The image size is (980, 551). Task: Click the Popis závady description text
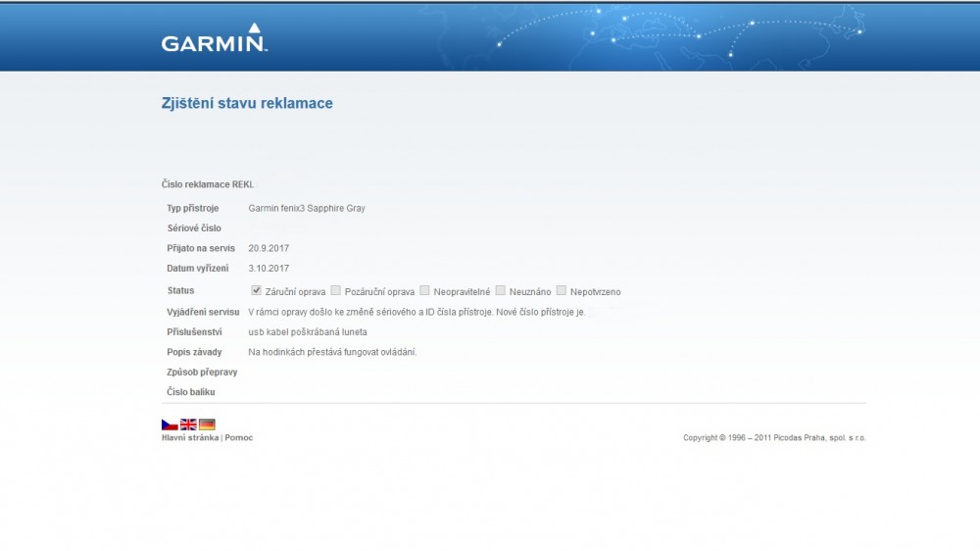332,352
